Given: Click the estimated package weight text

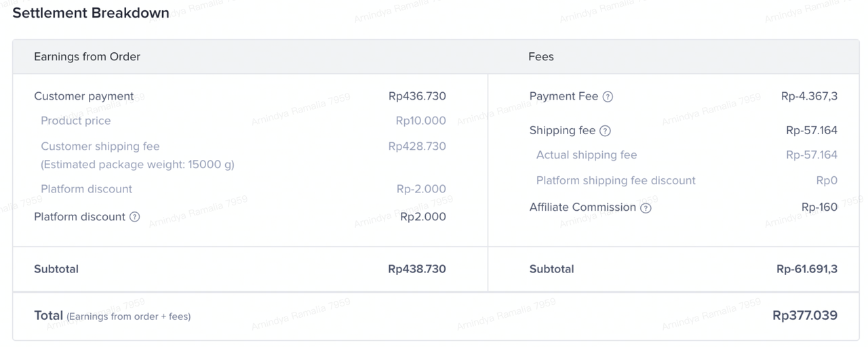Looking at the screenshot, I should point(137,165).
